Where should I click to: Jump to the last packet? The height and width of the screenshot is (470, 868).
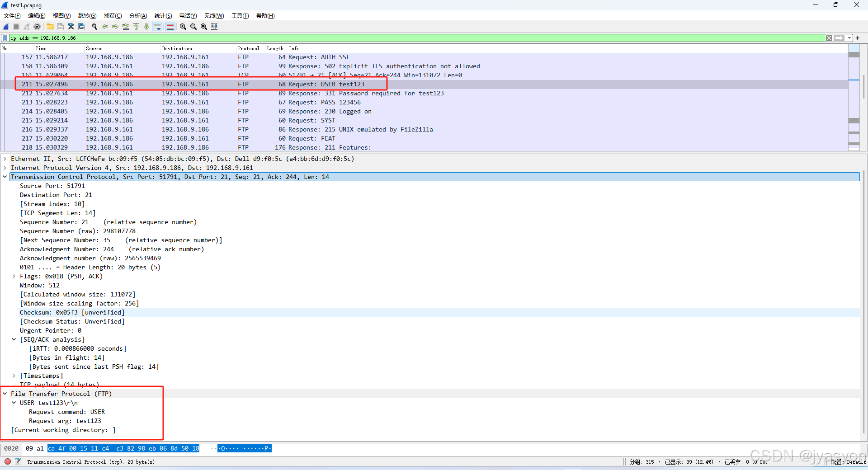(x=146, y=27)
